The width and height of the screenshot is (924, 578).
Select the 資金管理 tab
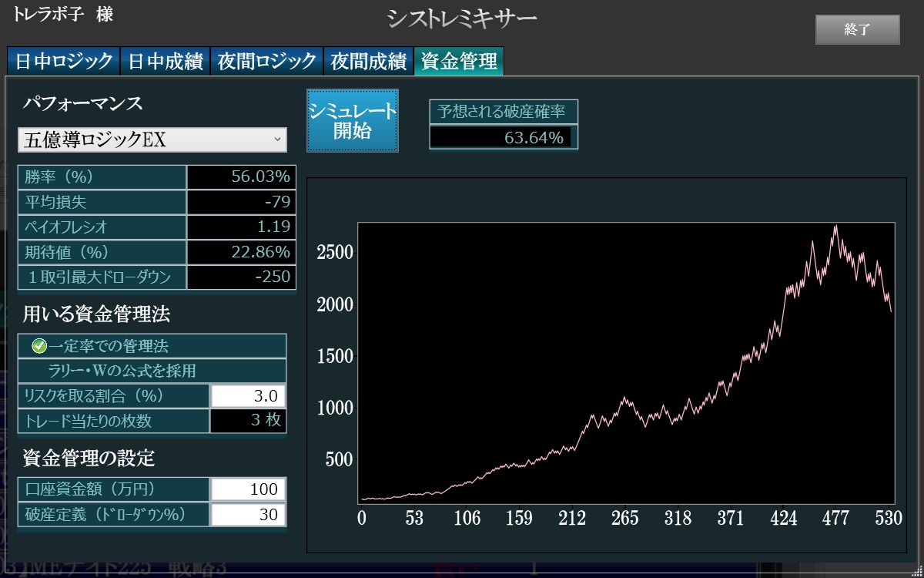[458, 61]
